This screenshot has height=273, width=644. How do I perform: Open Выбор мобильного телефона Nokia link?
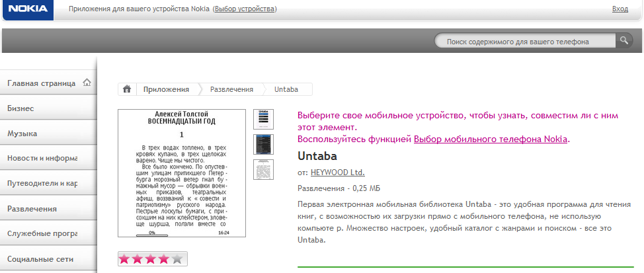491,139
